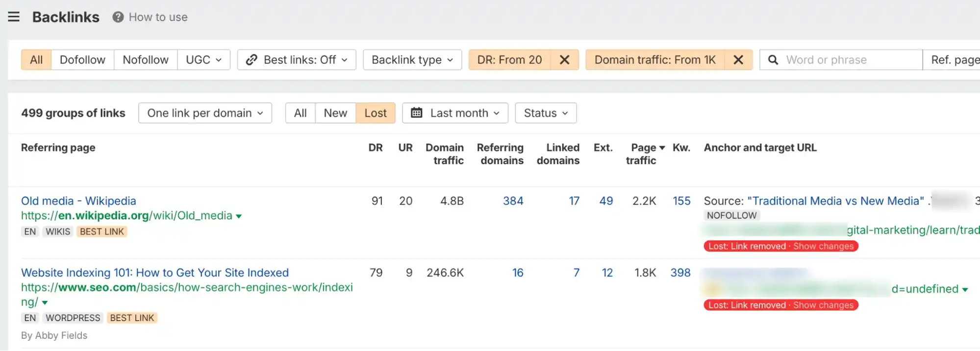Show New links only
Image resolution: width=980 pixels, height=351 pixels.
pyautogui.click(x=335, y=113)
